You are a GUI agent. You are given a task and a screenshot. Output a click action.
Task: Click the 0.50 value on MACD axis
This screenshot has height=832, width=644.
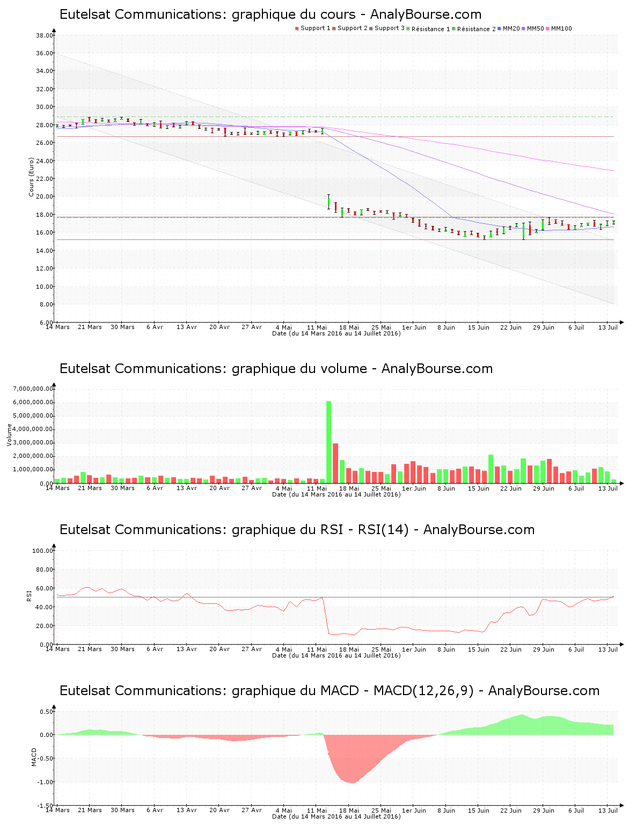point(46,712)
